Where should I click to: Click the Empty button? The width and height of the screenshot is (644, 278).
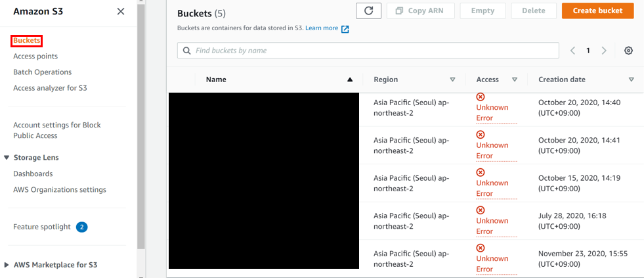(x=483, y=11)
